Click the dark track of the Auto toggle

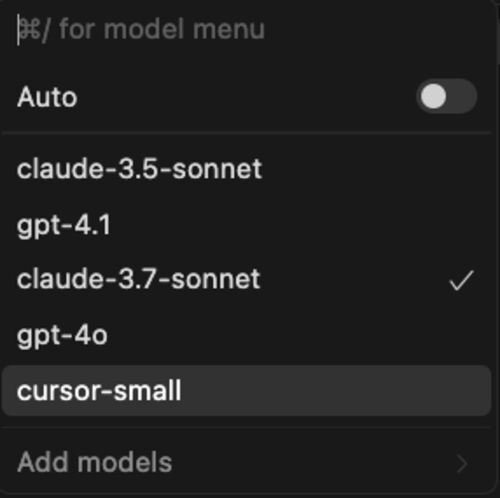tap(463, 96)
